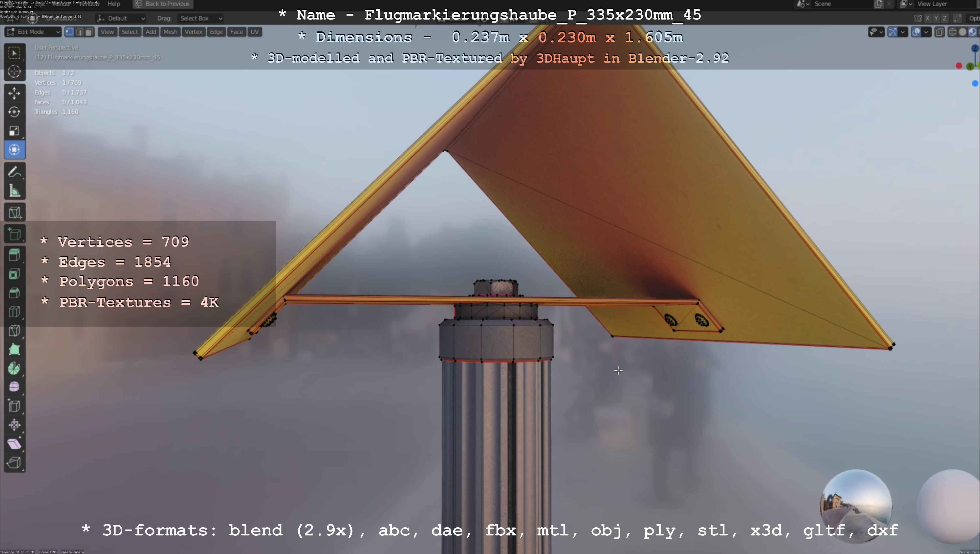Screen dimensions: 980x554
Task: Select the Scale tool
Action: (x=14, y=131)
